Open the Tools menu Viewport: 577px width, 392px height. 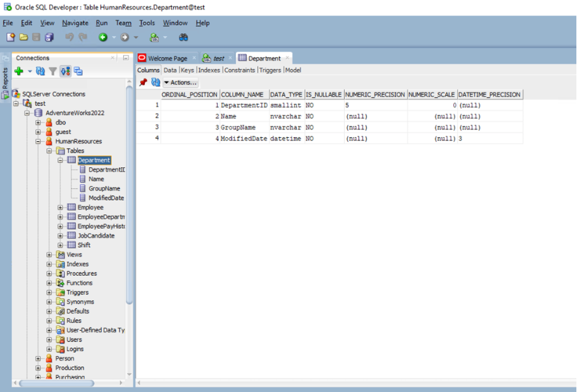pos(147,23)
